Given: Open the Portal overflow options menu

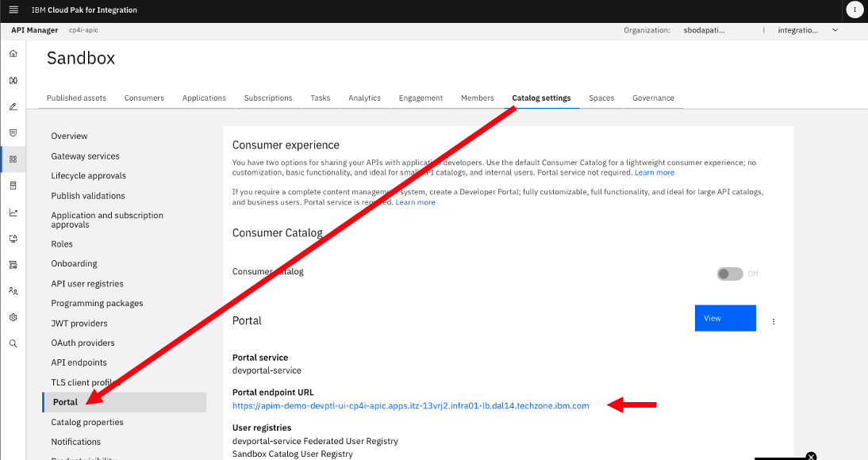Looking at the screenshot, I should 774,321.
